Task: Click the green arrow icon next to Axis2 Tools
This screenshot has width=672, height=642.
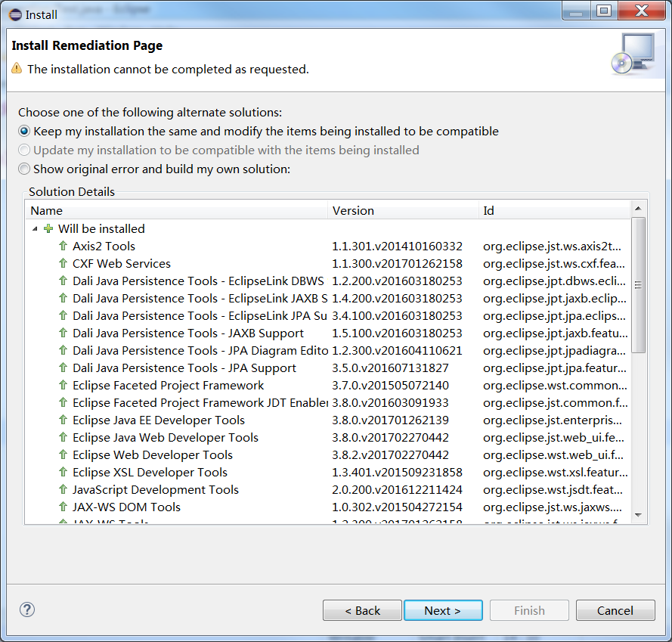Action: coord(63,246)
